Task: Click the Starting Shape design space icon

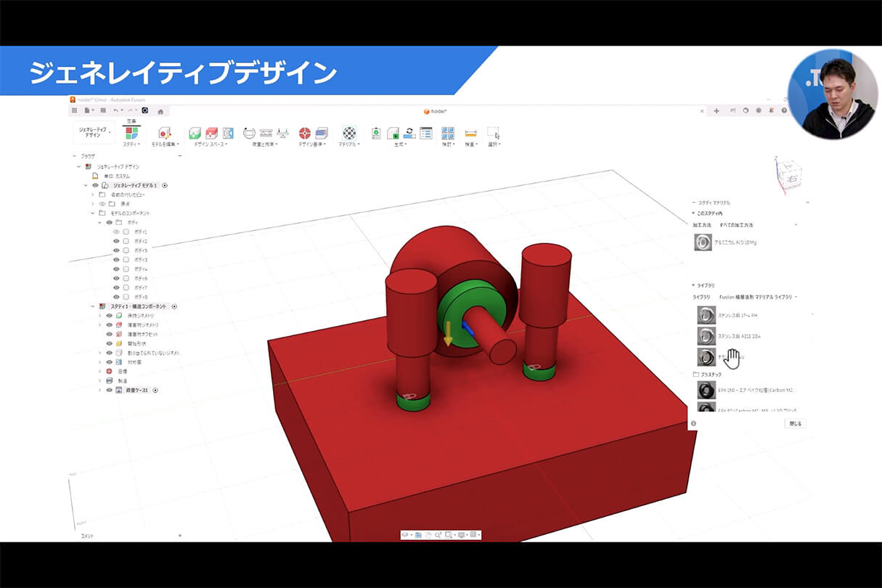Action: (228, 133)
